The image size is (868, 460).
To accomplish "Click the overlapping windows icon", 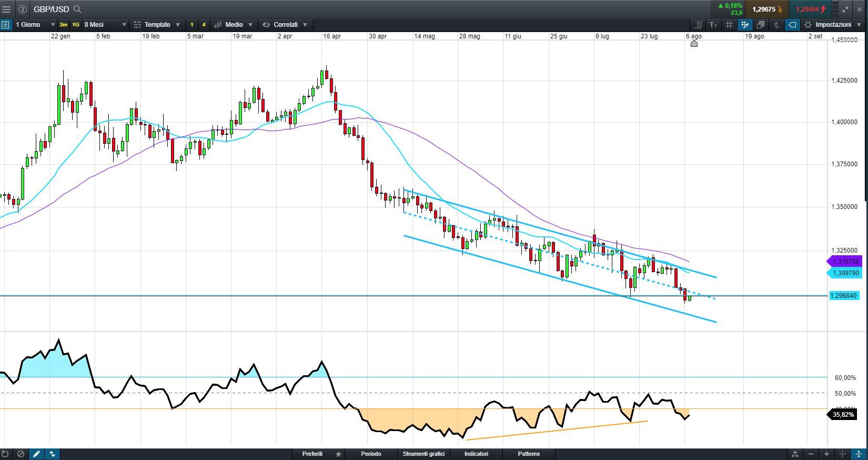I will (761, 25).
